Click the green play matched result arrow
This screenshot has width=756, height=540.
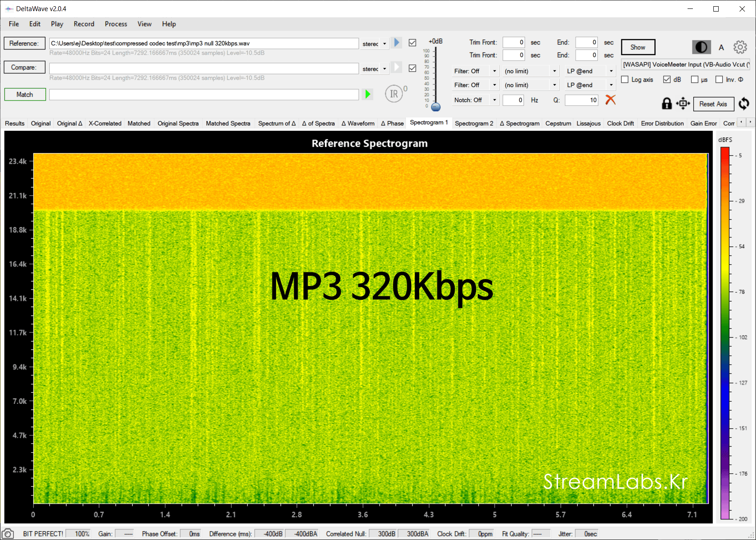point(368,94)
